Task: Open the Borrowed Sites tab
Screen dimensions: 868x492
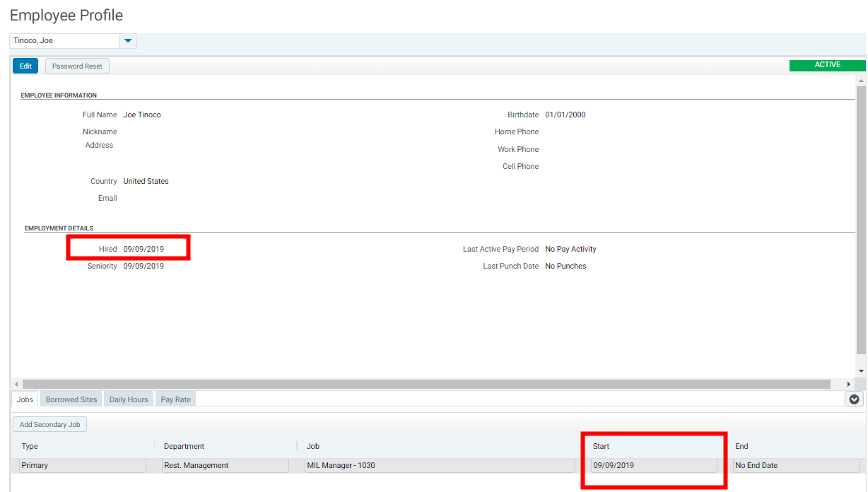Action: [71, 399]
